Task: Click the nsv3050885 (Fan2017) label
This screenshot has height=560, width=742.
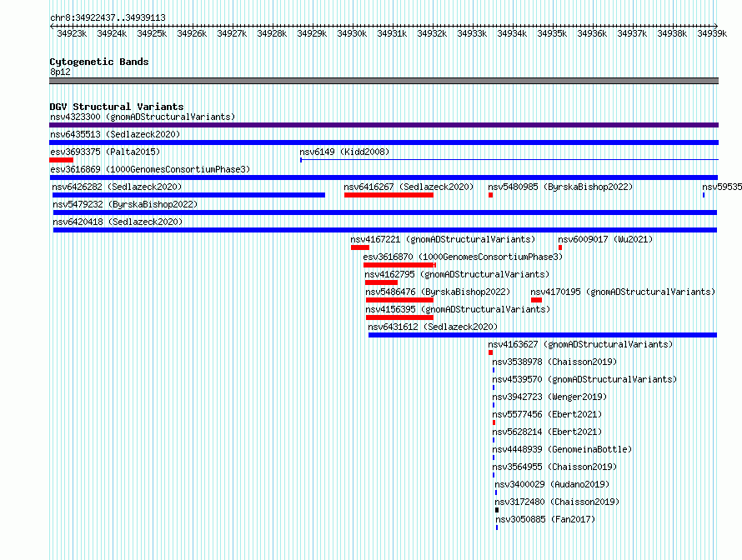Action: click(545, 519)
